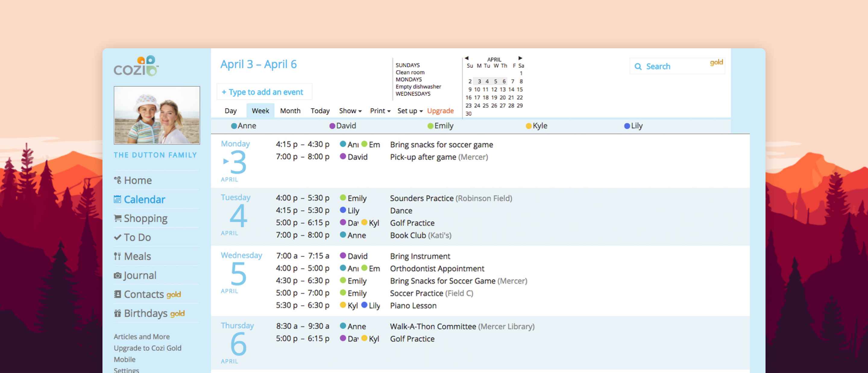Open the To Do list checkmark icon
The height and width of the screenshot is (373, 868).
coord(117,237)
